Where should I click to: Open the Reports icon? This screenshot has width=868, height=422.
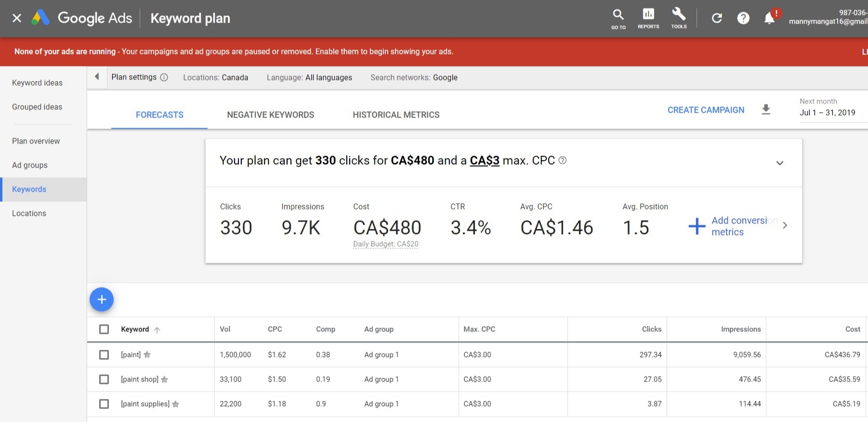click(x=648, y=19)
